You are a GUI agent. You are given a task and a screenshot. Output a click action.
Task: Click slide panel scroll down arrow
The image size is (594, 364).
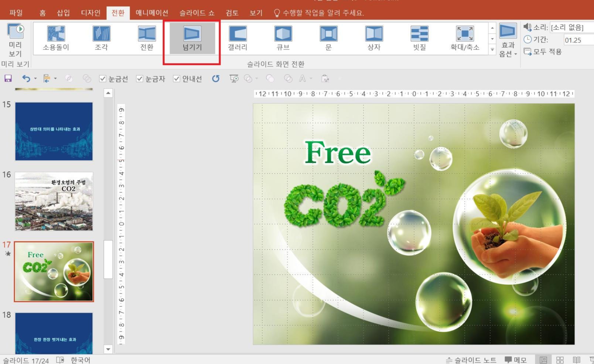(108, 349)
